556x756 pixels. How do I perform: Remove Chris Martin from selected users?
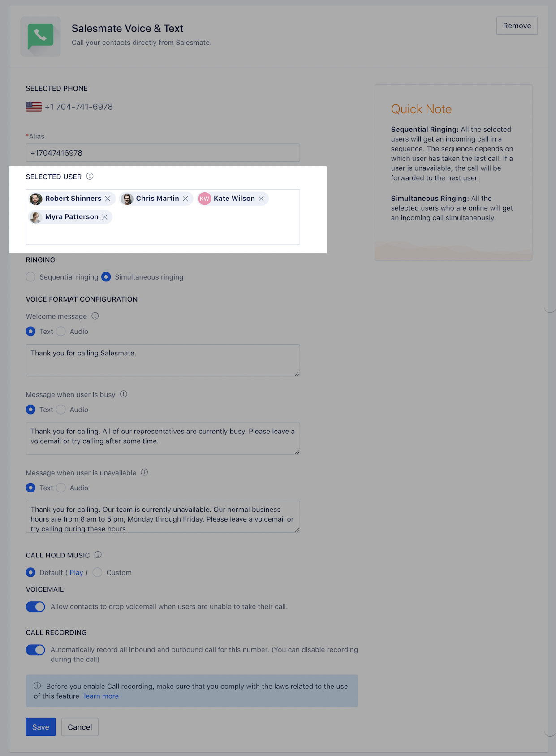(x=185, y=199)
